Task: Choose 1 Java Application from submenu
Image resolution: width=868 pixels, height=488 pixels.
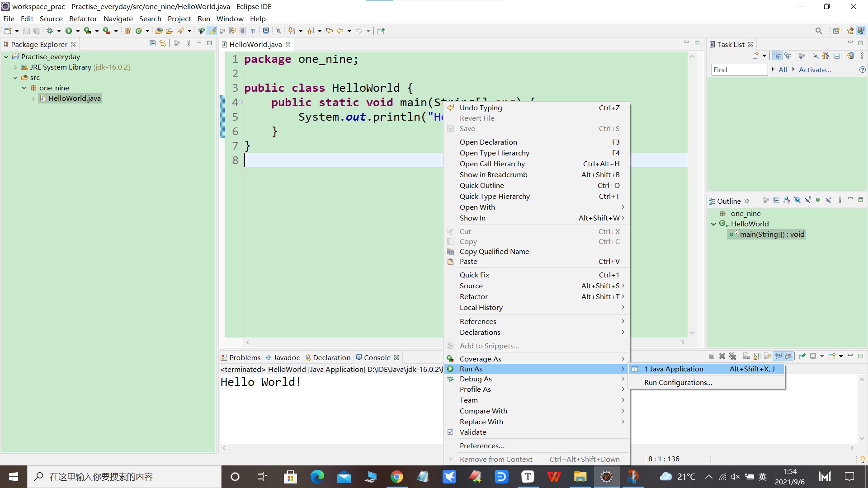Action: pyautogui.click(x=674, y=369)
